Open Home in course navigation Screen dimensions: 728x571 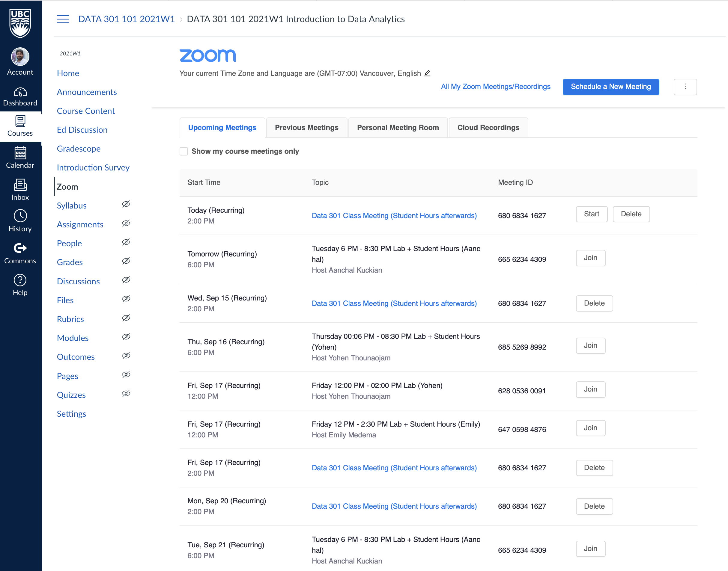click(68, 73)
